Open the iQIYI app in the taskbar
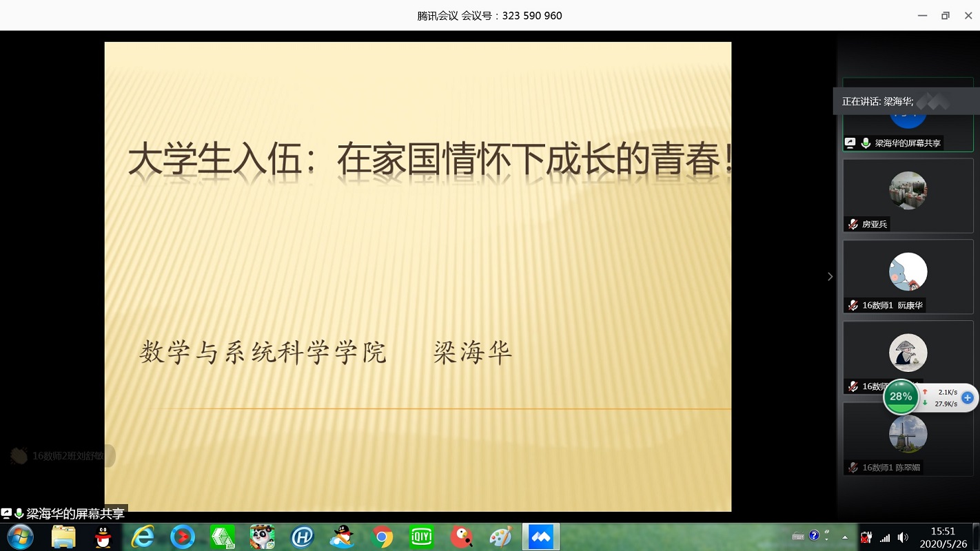This screenshot has width=980, height=551. coord(421,537)
